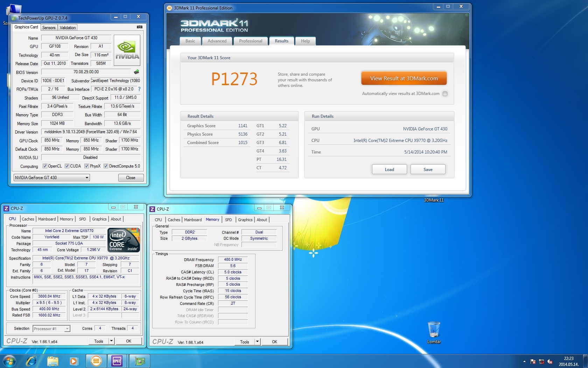The width and height of the screenshot is (588, 368).
Task: Click the NVIDIA logo in GPU-Z
Action: pyautogui.click(x=127, y=50)
